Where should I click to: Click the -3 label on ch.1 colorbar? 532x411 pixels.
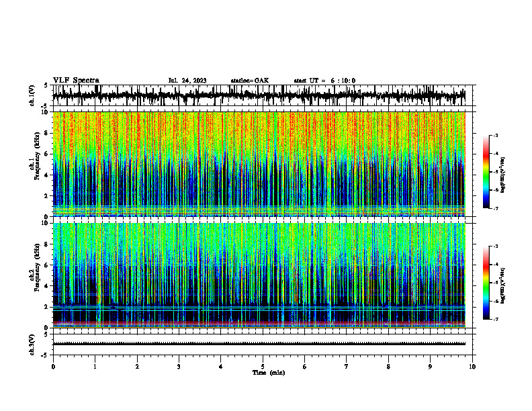pos(496,136)
